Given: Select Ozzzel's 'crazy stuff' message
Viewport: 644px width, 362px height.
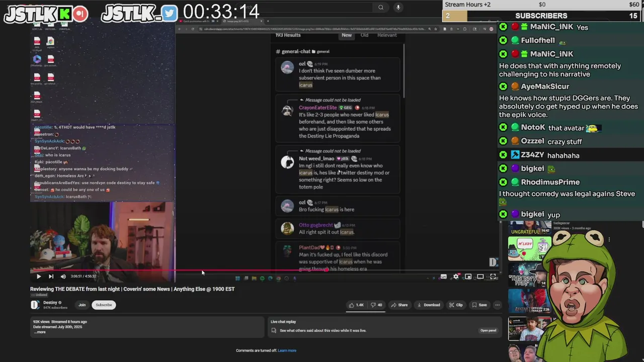Looking at the screenshot, I should click(565, 142).
